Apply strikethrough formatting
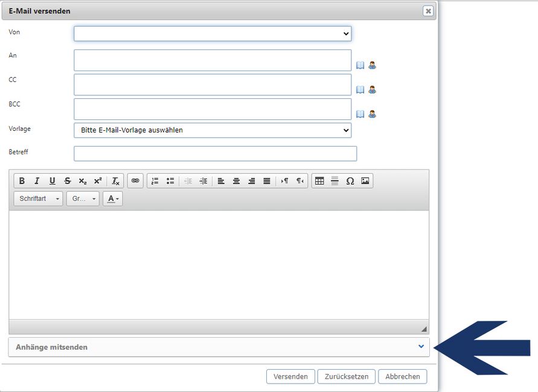 (68, 181)
